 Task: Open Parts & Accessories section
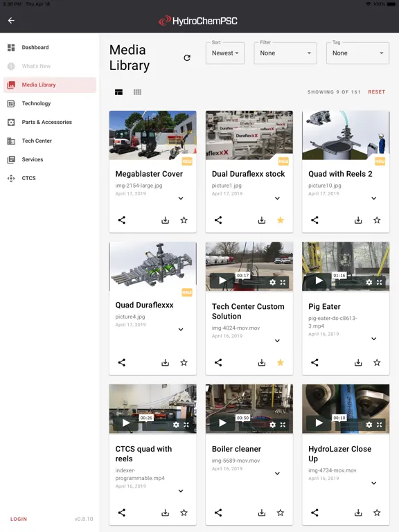coord(50,122)
